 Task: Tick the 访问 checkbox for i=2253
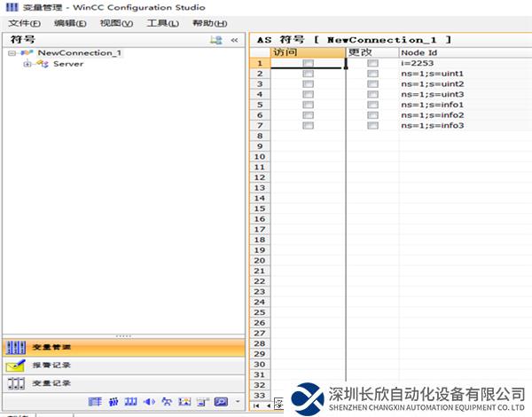coord(308,64)
